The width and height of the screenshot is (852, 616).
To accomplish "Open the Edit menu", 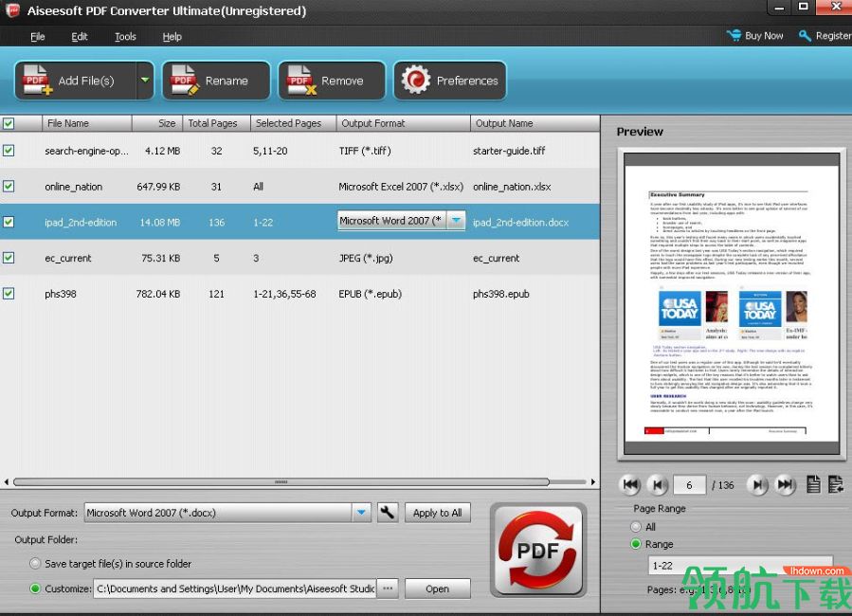I will pyautogui.click(x=80, y=36).
